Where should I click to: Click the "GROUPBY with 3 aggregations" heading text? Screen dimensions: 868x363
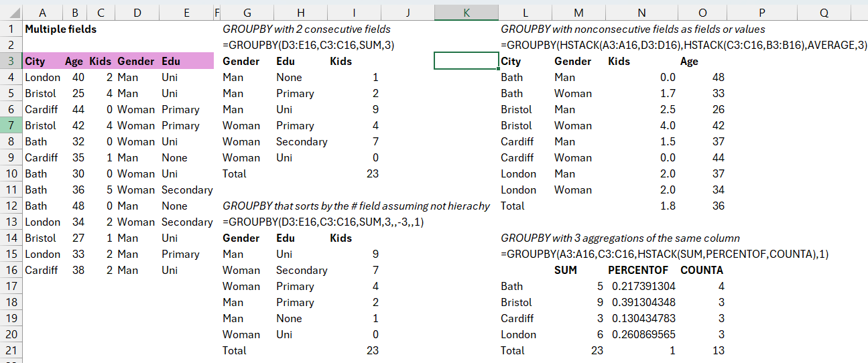[620, 238]
